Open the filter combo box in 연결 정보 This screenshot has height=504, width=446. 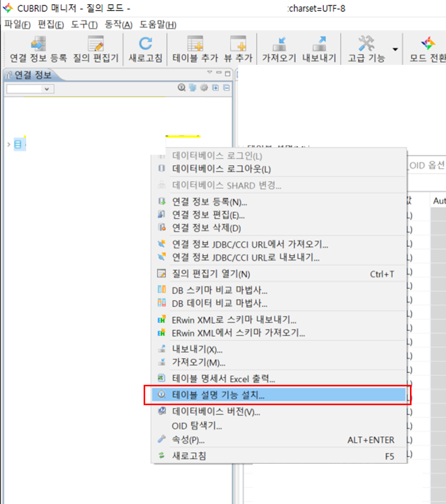pos(30,89)
